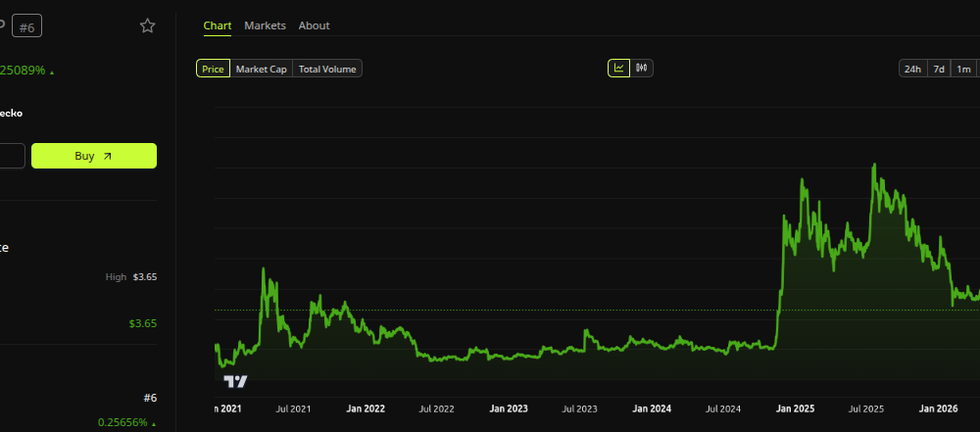Click the Jul 2025 axis label
The image size is (980, 432).
click(x=866, y=408)
